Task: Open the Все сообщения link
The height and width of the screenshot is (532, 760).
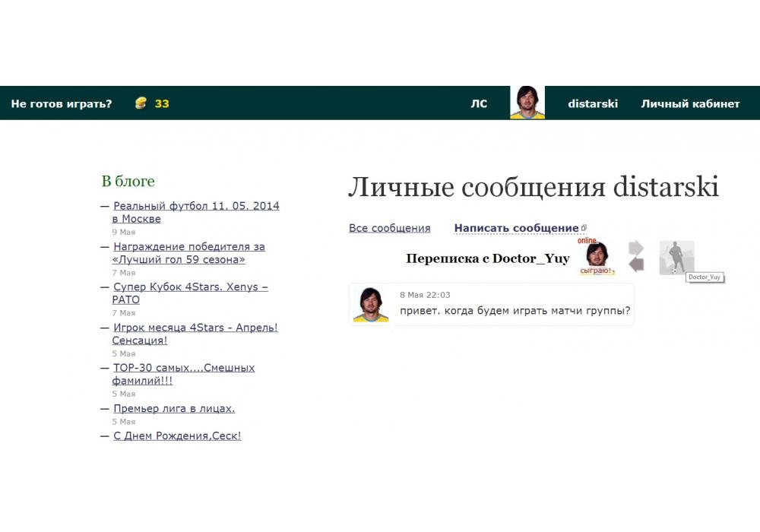Action: 390,228
